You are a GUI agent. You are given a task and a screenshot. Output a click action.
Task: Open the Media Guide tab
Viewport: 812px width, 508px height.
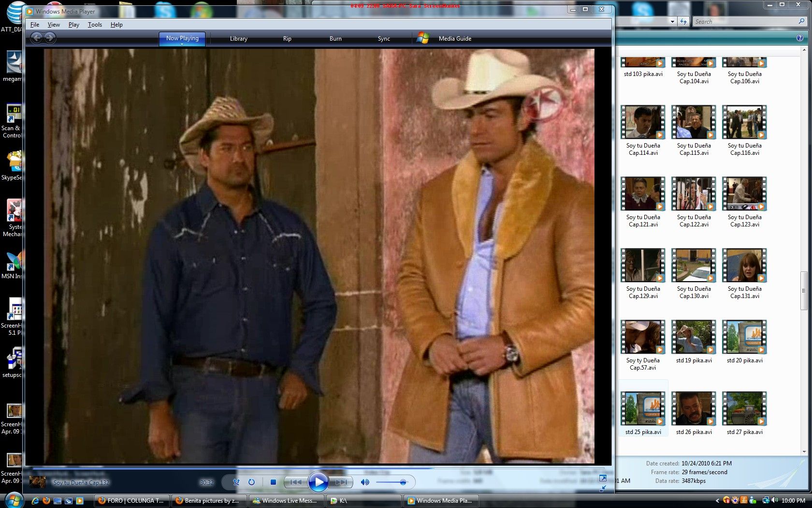point(454,39)
